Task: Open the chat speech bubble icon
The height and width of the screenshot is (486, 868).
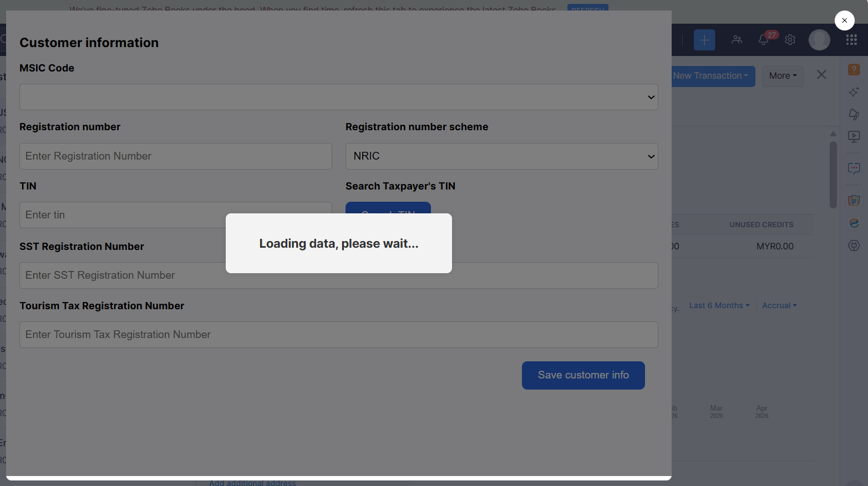Action: pyautogui.click(x=854, y=168)
